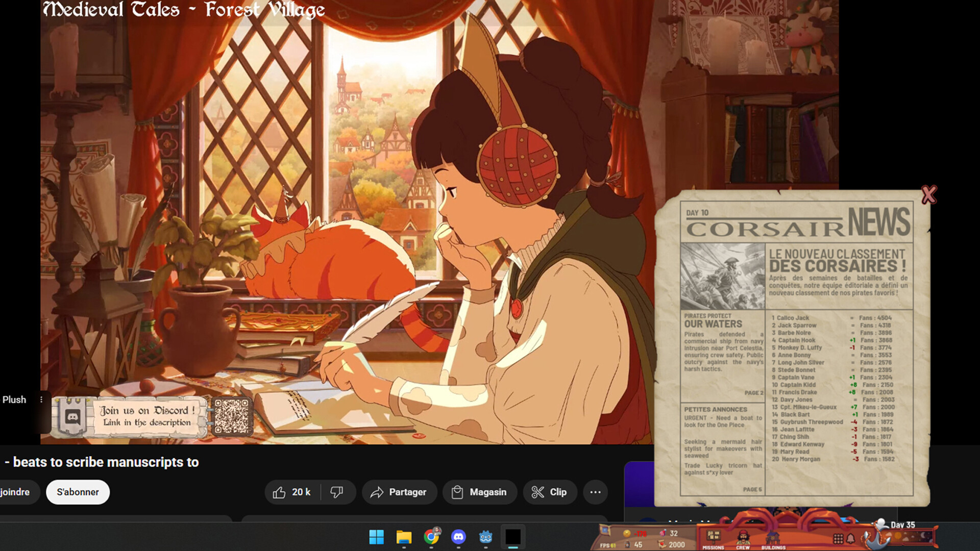Launch Godot from the taskbar
980x551 pixels.
486,537
